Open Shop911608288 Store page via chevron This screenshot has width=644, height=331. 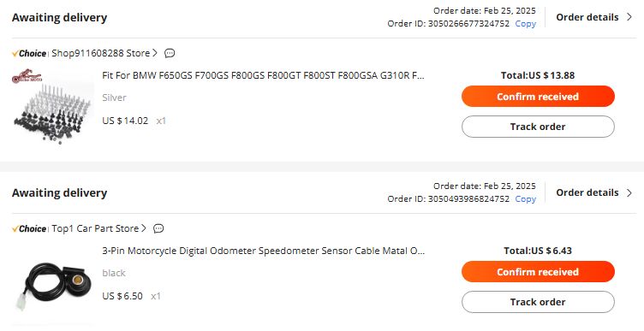pyautogui.click(x=155, y=53)
